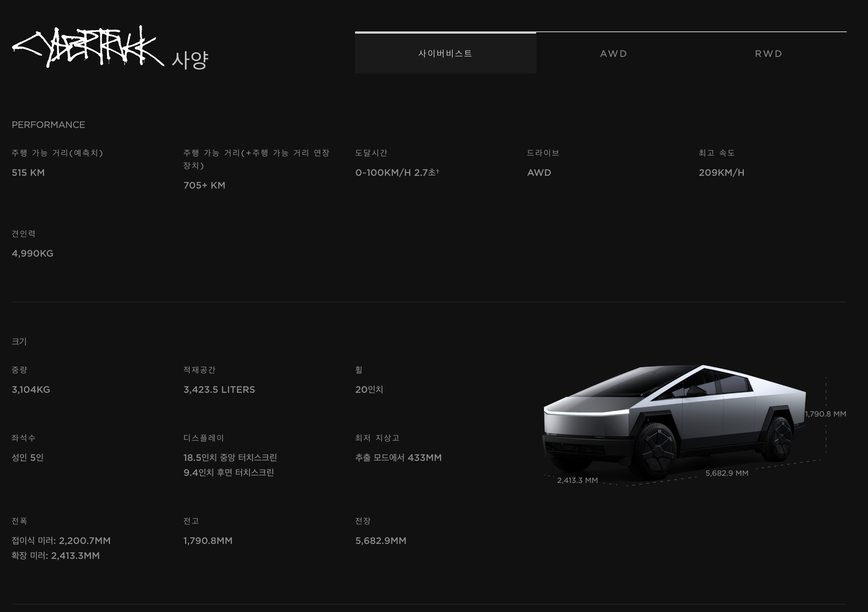Switch to the RWD tab

pyautogui.click(x=769, y=53)
